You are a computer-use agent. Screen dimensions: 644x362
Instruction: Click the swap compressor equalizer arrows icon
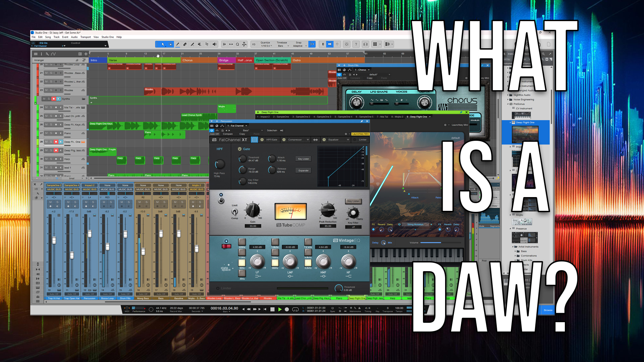[315, 140]
